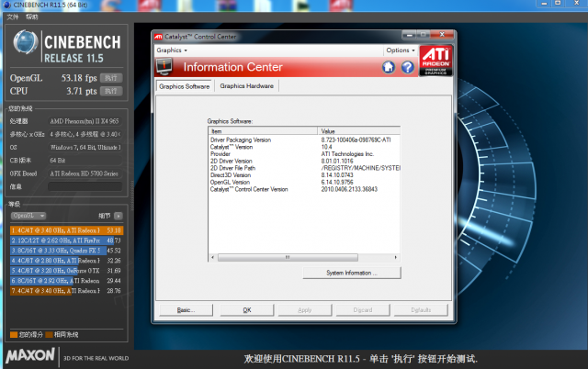Switch to the Graphics Software tab
The height and width of the screenshot is (369, 588).
[x=184, y=86]
